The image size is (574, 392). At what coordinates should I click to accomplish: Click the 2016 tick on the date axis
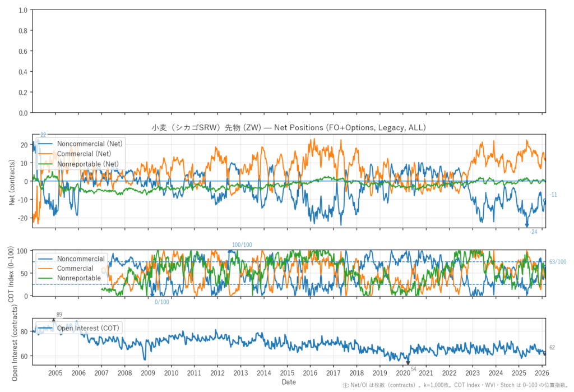coord(310,373)
